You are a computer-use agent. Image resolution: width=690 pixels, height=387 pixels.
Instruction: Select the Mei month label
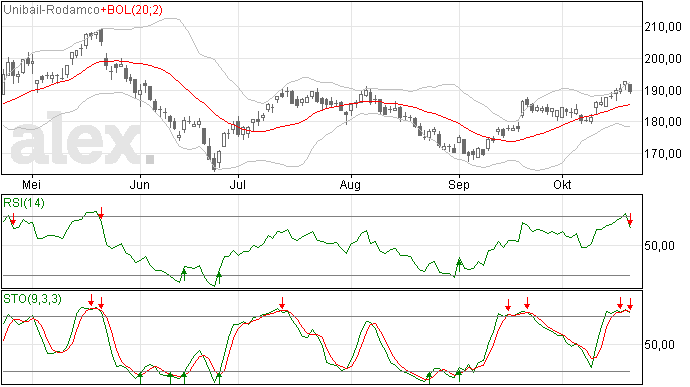(x=31, y=184)
